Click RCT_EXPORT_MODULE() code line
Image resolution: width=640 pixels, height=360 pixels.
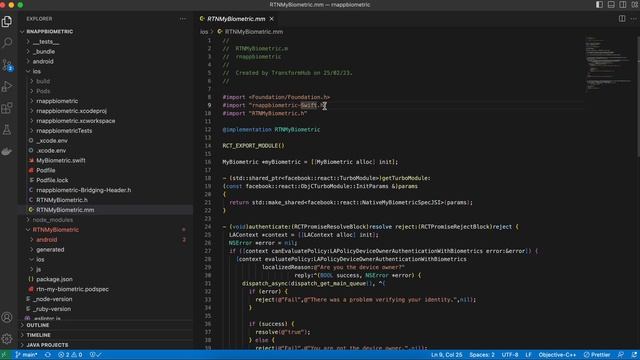pyautogui.click(x=253, y=146)
